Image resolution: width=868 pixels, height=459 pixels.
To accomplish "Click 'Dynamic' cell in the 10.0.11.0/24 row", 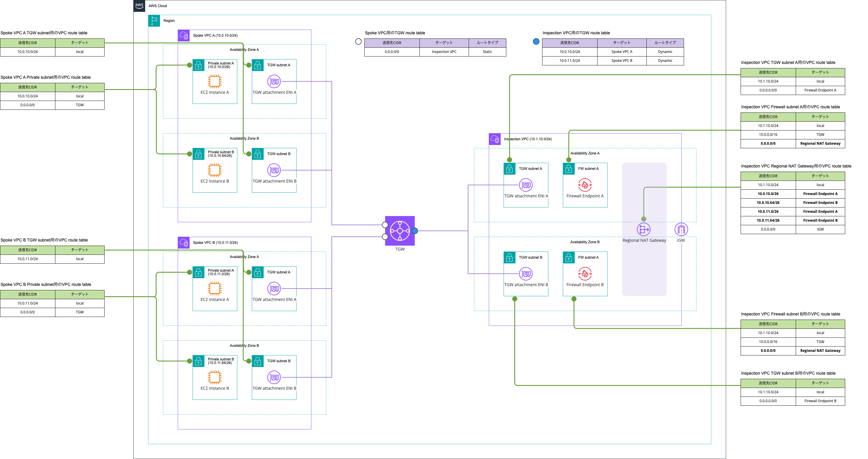I will [665, 61].
